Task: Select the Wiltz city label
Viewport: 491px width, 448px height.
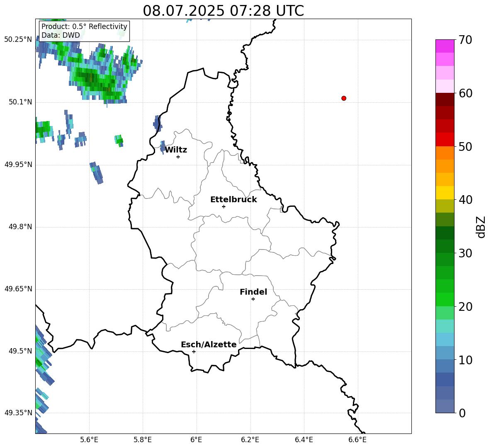Action: (176, 150)
